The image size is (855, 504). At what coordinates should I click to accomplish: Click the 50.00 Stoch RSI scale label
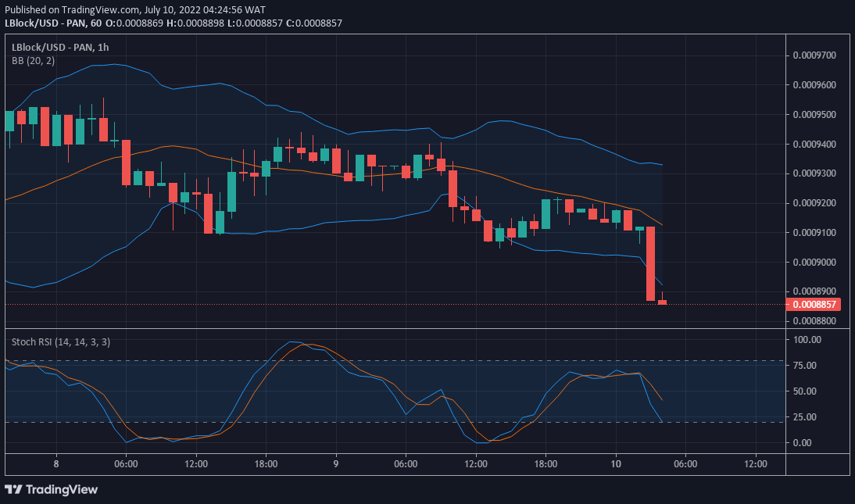click(805, 391)
